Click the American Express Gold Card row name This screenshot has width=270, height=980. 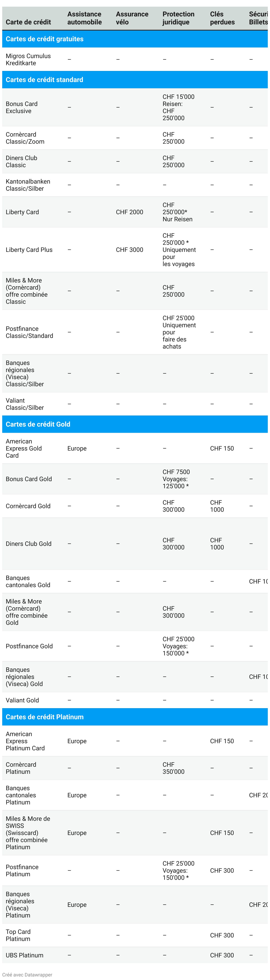click(x=23, y=448)
